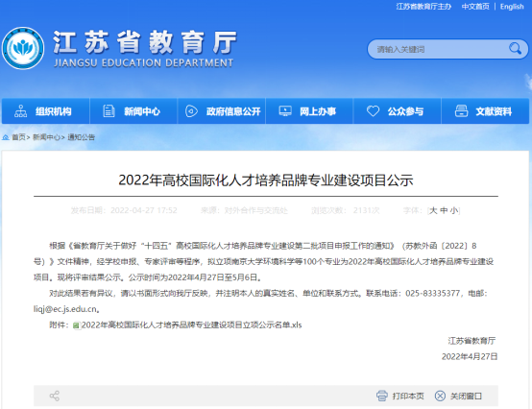The height and width of the screenshot is (409, 532).
Task: Open the 网上办事 navigation menu
Action: coord(309,111)
